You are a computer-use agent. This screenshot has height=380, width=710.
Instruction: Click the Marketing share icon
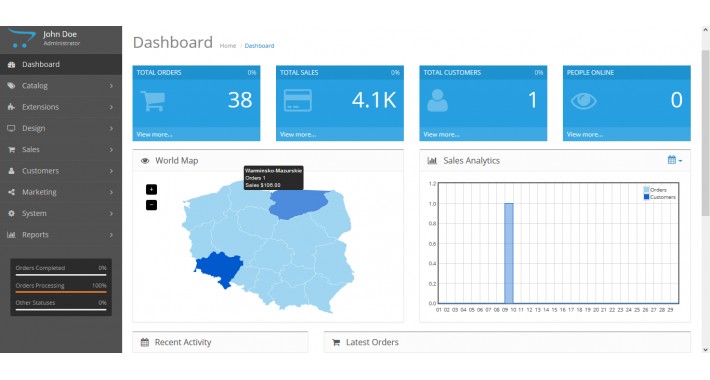[11, 192]
